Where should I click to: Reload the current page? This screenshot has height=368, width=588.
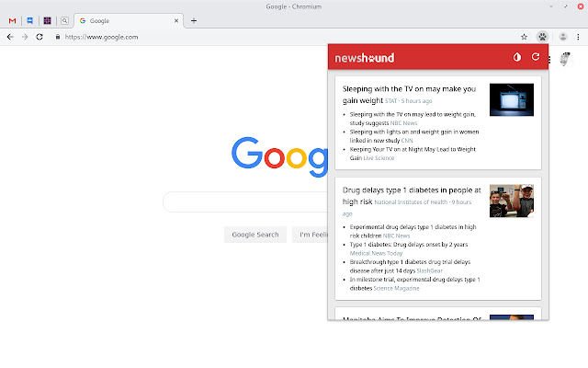pyautogui.click(x=40, y=37)
